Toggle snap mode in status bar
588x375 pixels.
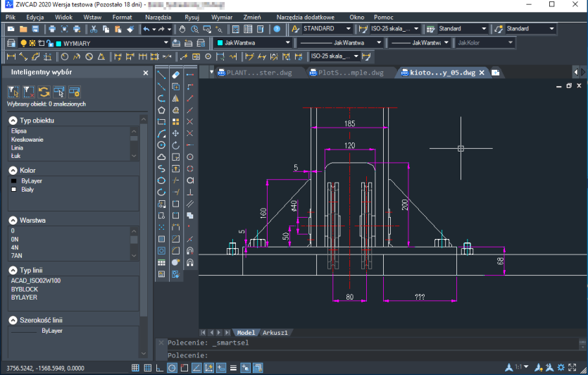point(135,368)
